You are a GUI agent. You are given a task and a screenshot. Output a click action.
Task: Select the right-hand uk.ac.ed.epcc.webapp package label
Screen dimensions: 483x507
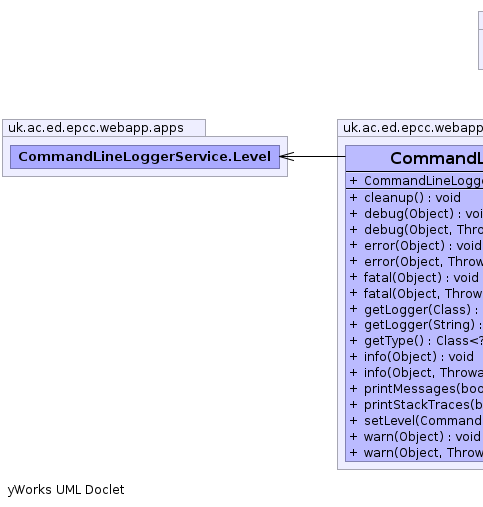pos(413,128)
